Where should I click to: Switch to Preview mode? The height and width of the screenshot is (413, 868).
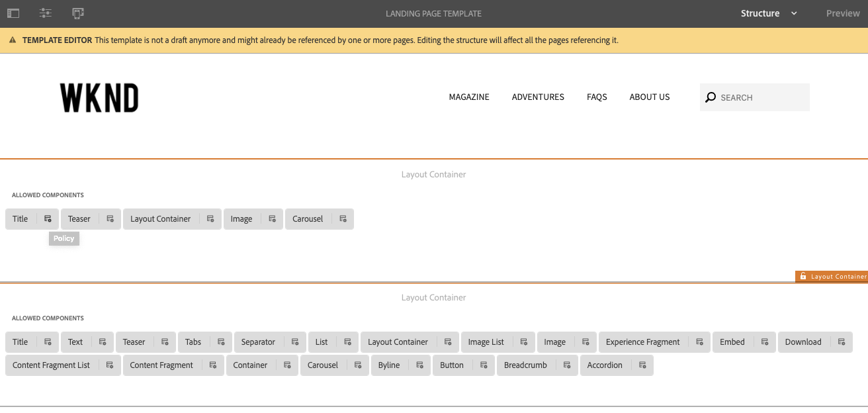pos(843,13)
